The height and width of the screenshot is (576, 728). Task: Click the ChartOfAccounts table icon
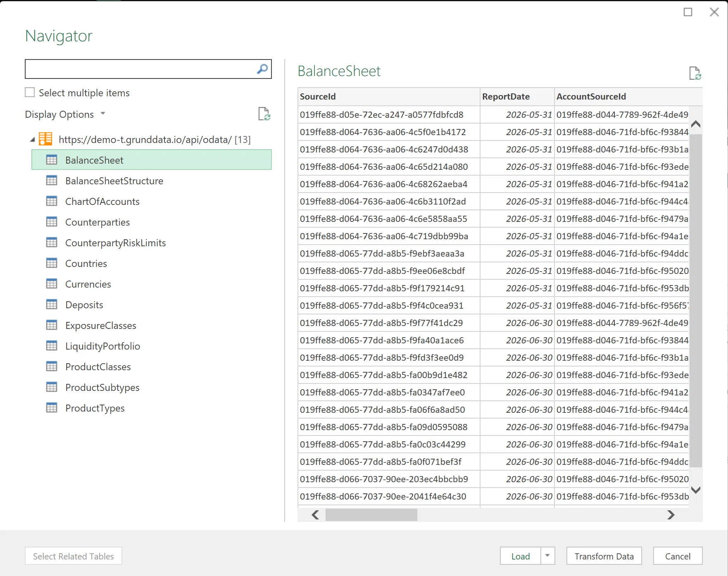52,201
